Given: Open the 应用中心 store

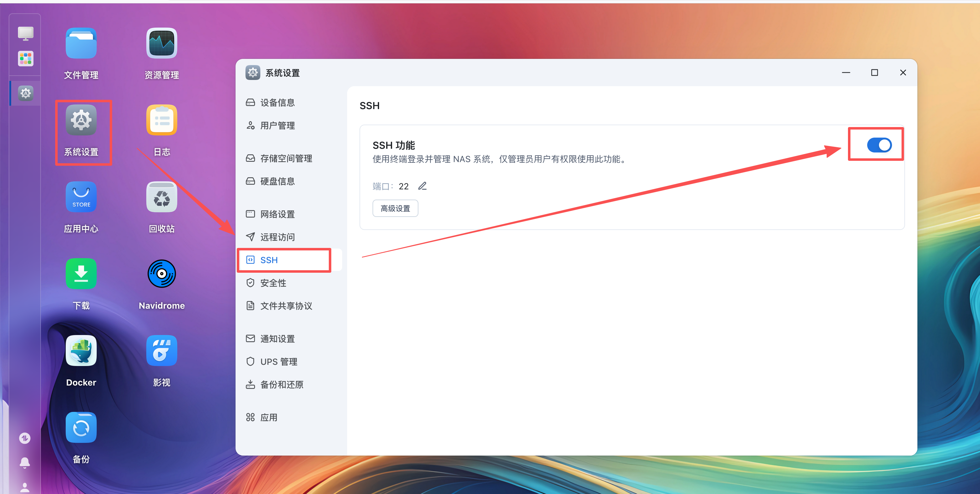Looking at the screenshot, I should (x=81, y=196).
